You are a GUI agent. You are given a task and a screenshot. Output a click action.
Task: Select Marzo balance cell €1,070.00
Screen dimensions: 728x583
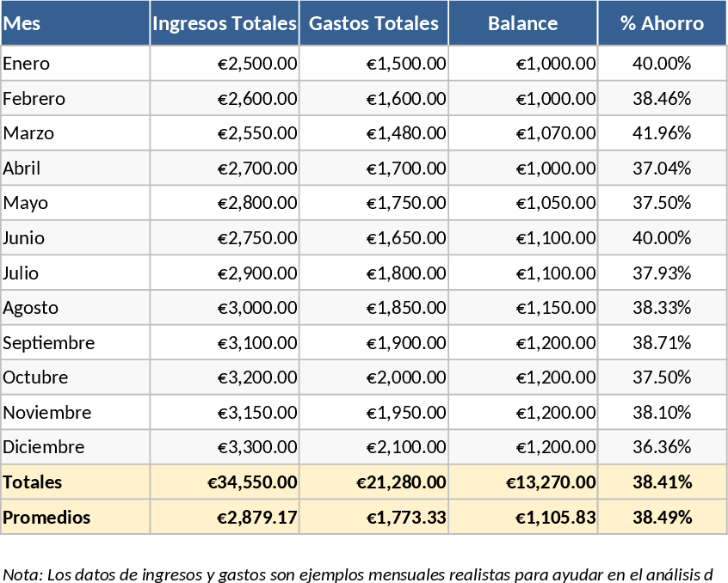pyautogui.click(x=522, y=133)
